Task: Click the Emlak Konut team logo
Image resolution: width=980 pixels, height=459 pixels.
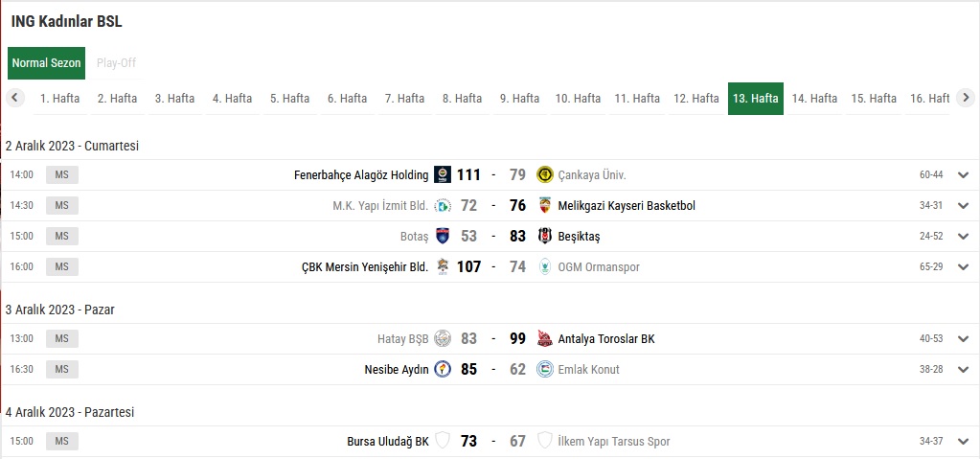Action: coord(545,369)
